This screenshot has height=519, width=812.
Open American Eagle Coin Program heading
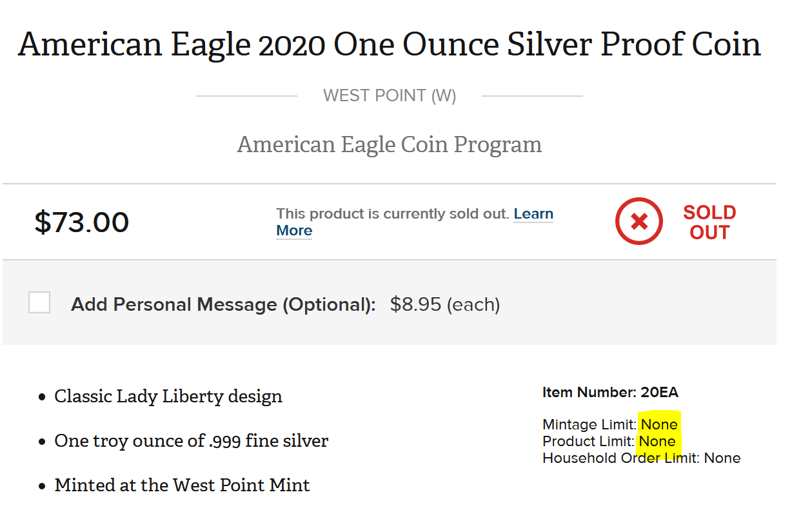point(389,144)
